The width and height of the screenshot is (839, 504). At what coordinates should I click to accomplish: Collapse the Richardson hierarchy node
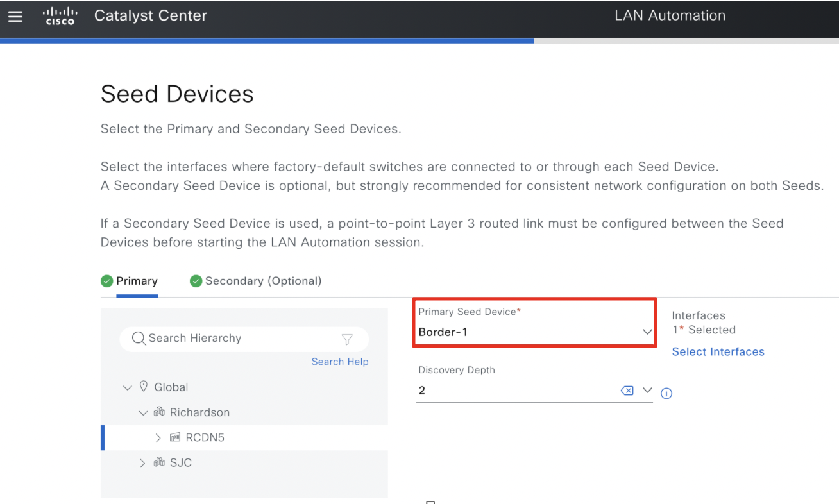point(143,412)
